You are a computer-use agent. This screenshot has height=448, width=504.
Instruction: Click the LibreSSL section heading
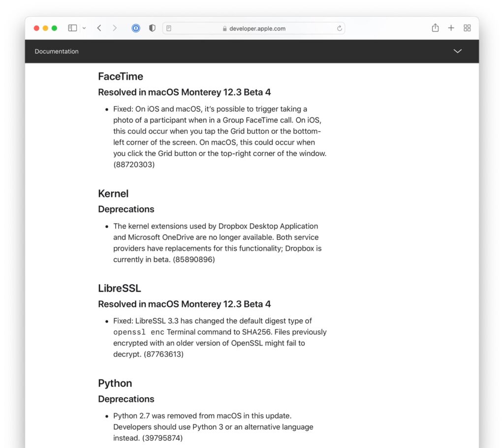click(x=119, y=288)
